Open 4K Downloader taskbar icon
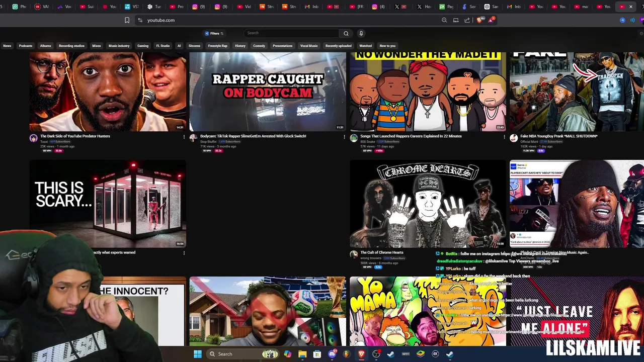The height and width of the screenshot is (362, 644). 435,354
